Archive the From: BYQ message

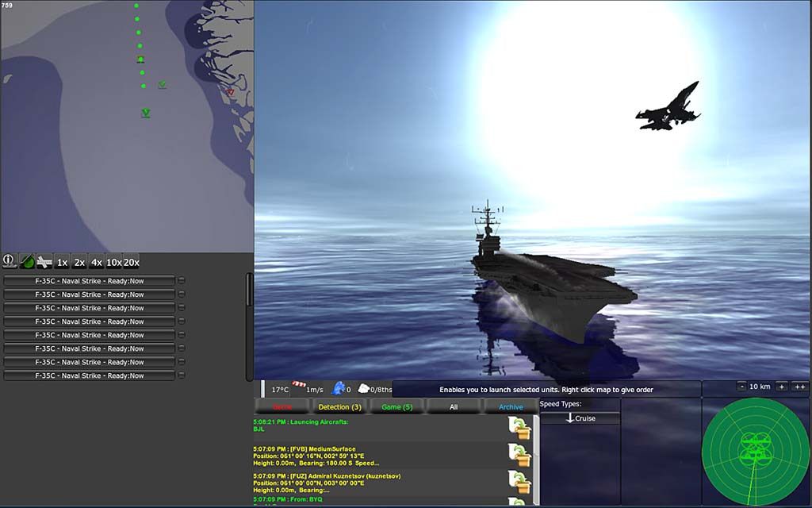518,502
